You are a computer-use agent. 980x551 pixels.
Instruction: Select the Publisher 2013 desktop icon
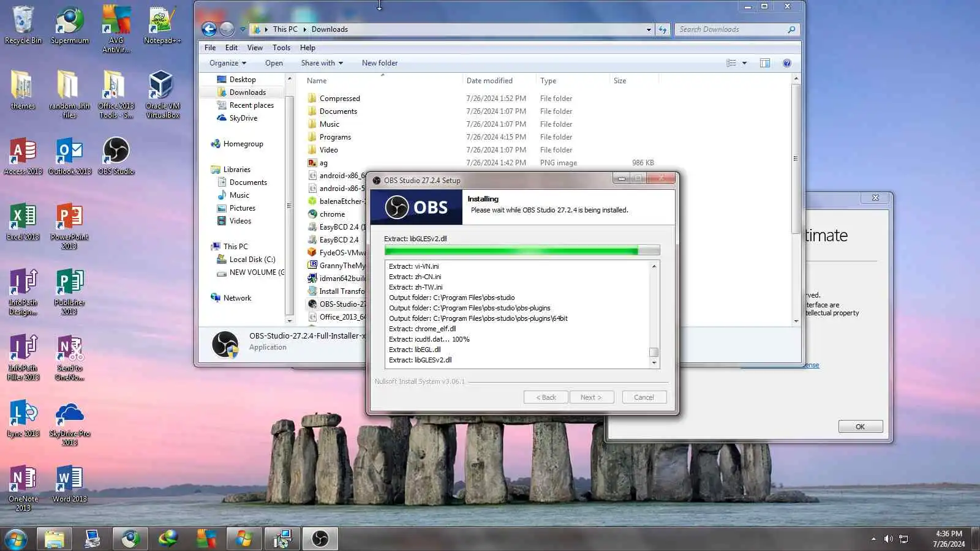coord(70,292)
